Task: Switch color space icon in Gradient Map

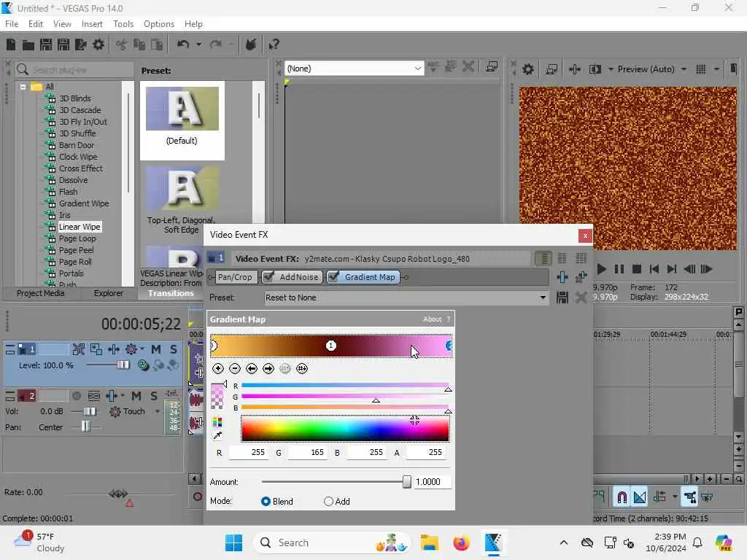Action: point(217,422)
